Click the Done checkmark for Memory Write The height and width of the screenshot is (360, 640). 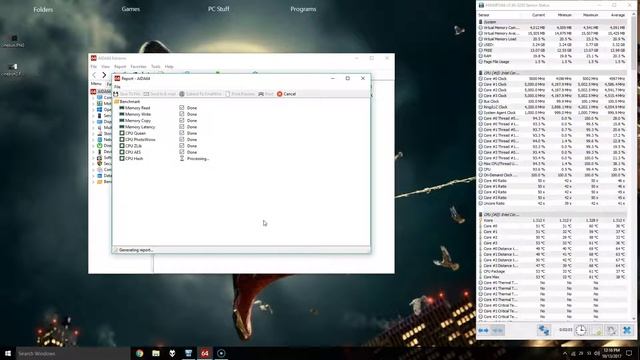coord(182,114)
